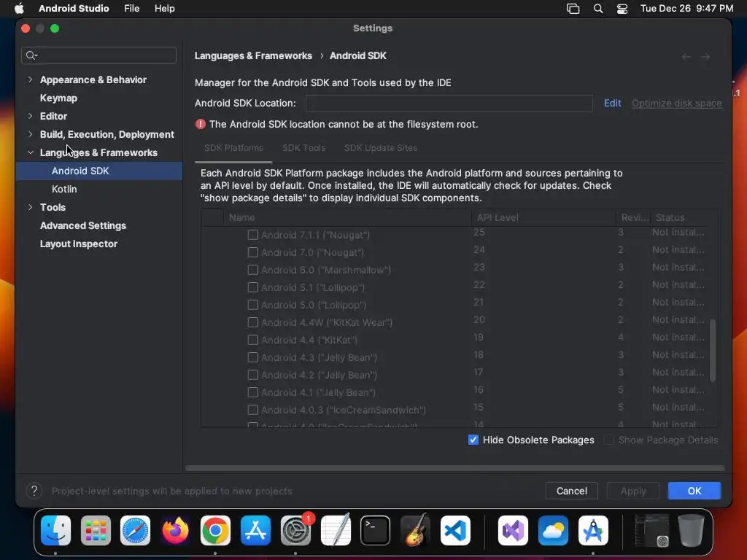Open the App Store dock icon
Viewport: 747px width, 560px height.
pyautogui.click(x=255, y=531)
